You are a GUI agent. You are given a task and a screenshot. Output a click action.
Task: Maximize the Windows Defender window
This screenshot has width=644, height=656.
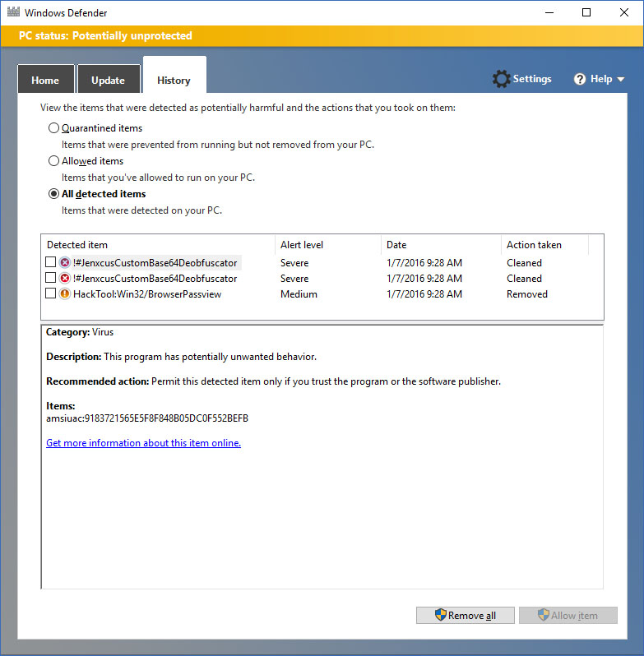tap(586, 12)
